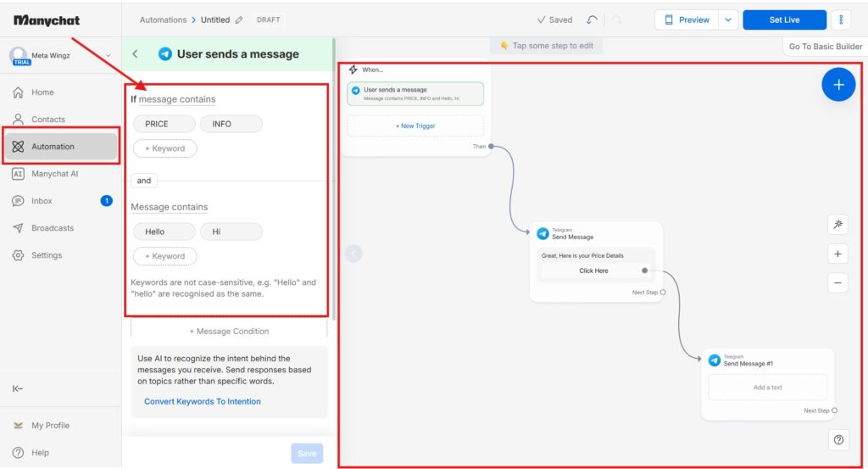Click the redo arrow icon
Image resolution: width=868 pixels, height=469 pixels.
(x=617, y=20)
